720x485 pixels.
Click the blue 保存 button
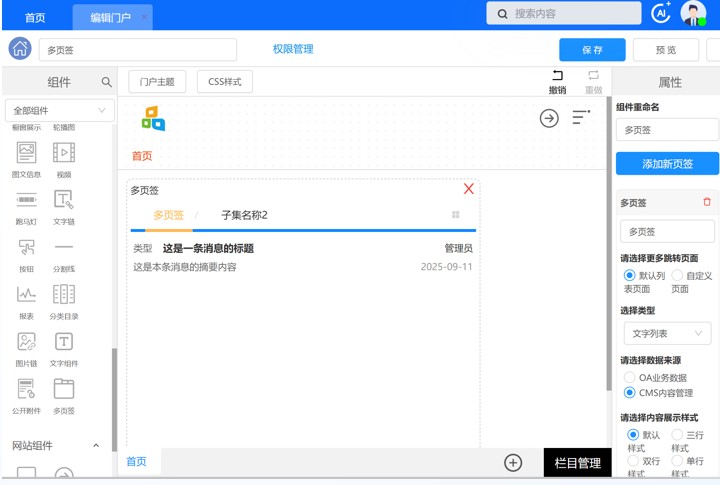[x=592, y=50]
